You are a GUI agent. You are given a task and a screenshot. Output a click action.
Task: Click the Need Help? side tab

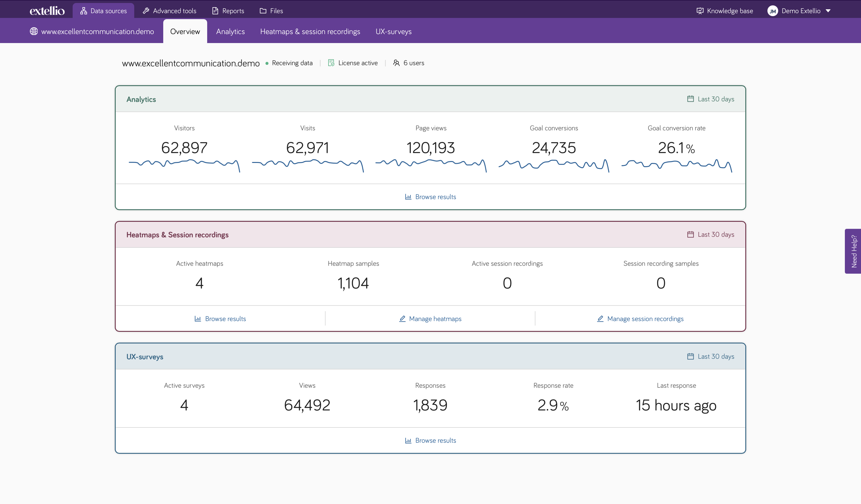[x=854, y=251]
